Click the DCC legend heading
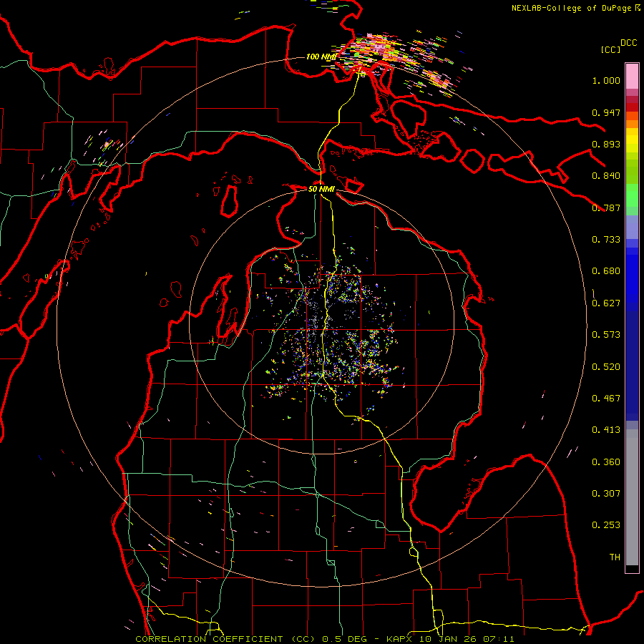 (628, 43)
